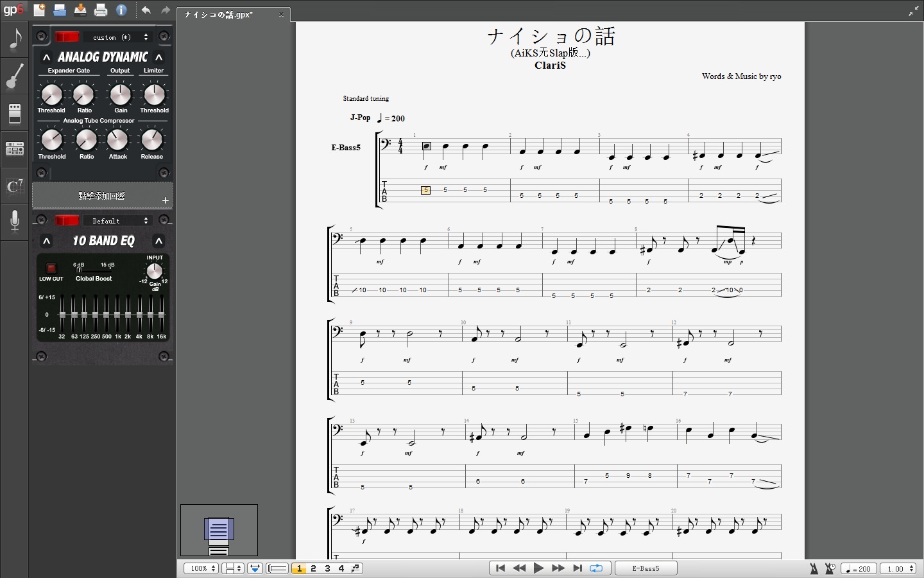The height and width of the screenshot is (578, 924).
Task: Toggle full screen mode icon
Action: 913,12
